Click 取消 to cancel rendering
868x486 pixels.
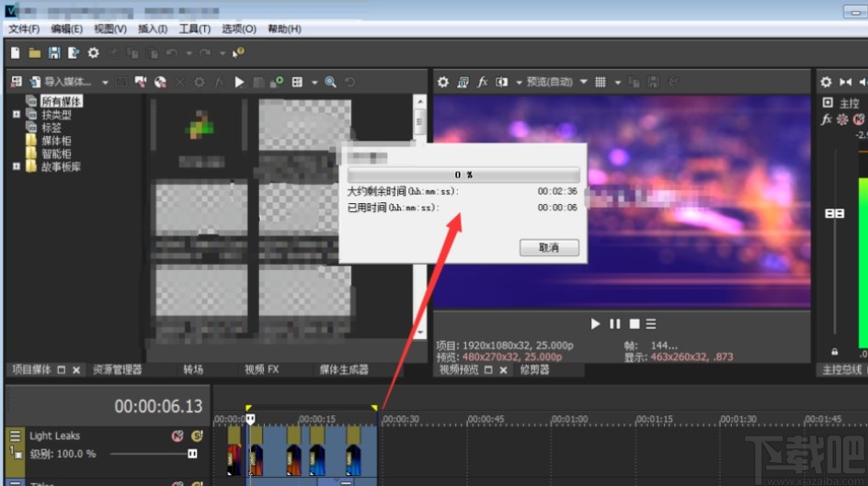549,247
